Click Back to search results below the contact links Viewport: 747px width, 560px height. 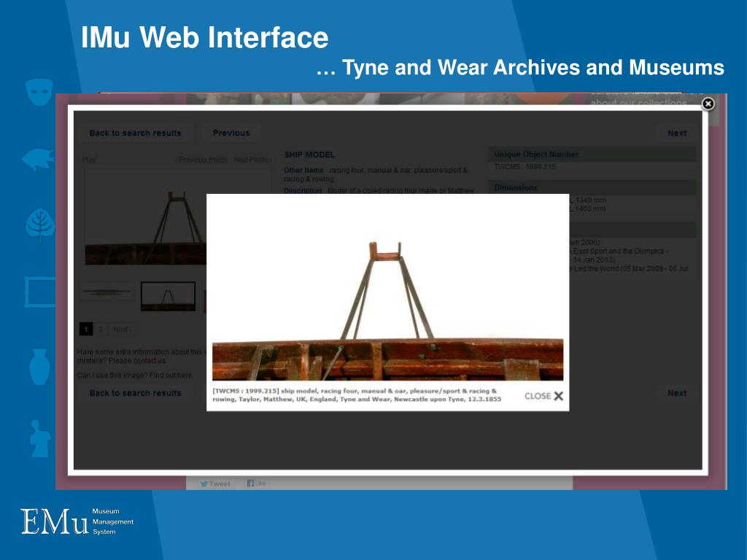(x=135, y=393)
